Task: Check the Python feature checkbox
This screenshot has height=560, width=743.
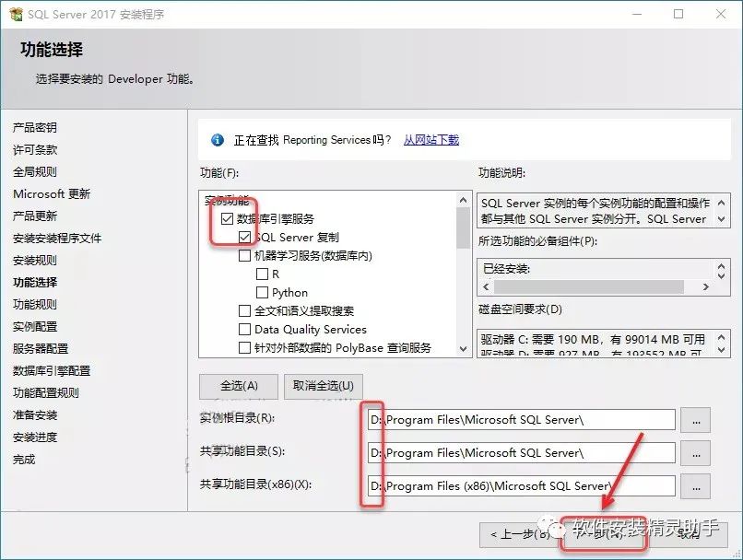Action: (262, 293)
